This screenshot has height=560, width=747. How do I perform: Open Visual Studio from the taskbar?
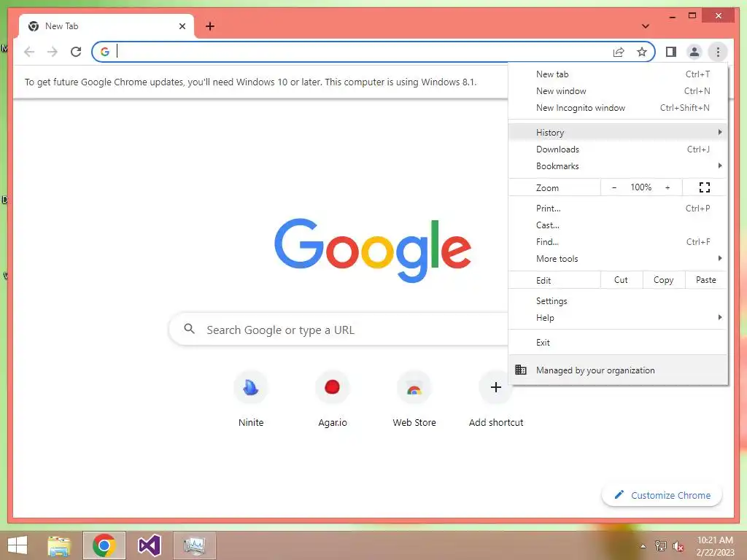[x=149, y=545]
